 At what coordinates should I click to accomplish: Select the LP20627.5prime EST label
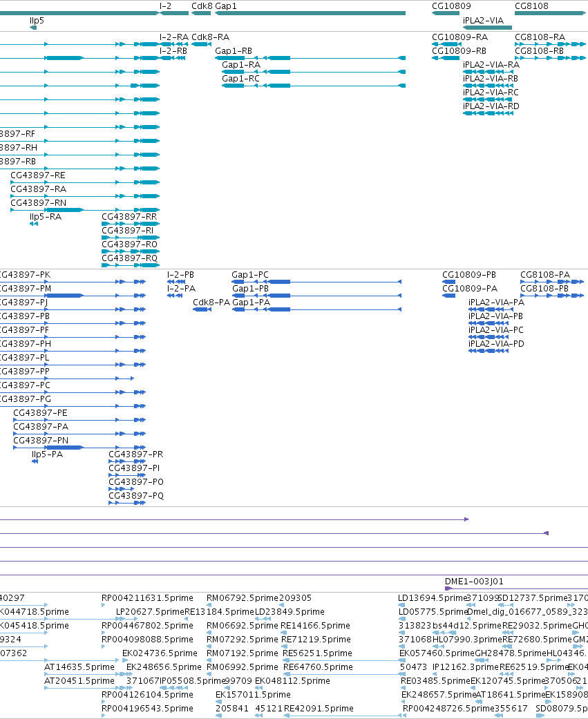[x=150, y=612]
